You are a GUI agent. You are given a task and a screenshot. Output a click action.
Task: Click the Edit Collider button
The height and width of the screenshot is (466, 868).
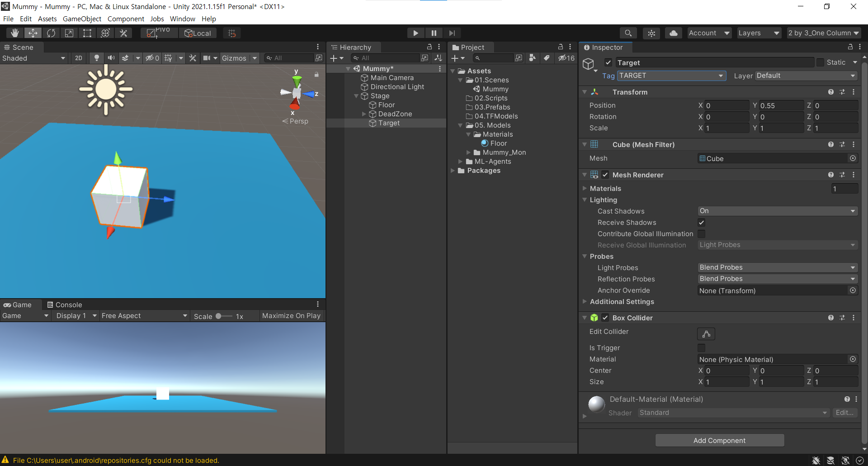pyautogui.click(x=706, y=334)
